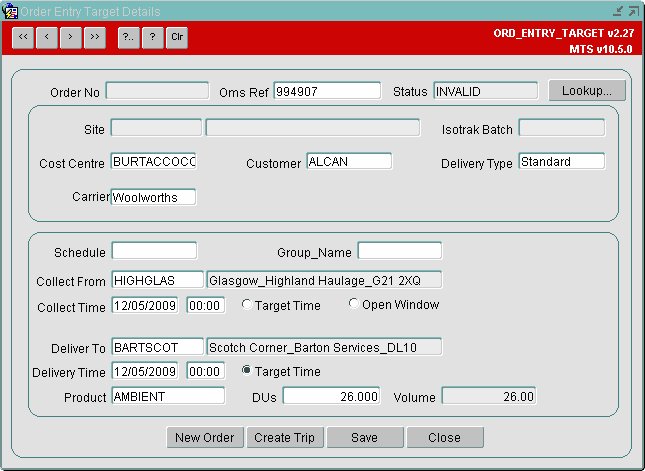Click the Schedule label

pos(80,253)
